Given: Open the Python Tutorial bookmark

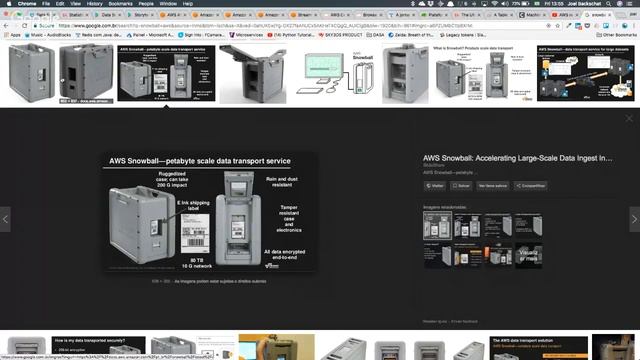Looking at the screenshot, I should click(x=291, y=35).
